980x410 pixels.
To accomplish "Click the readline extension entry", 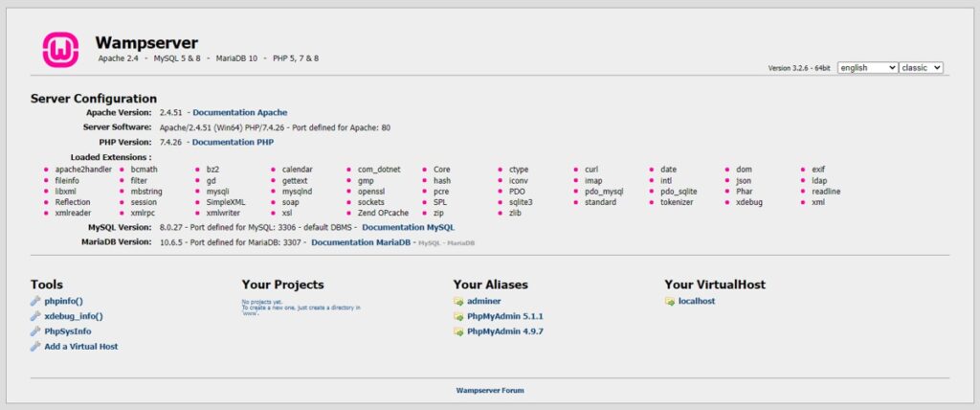I will [826, 192].
